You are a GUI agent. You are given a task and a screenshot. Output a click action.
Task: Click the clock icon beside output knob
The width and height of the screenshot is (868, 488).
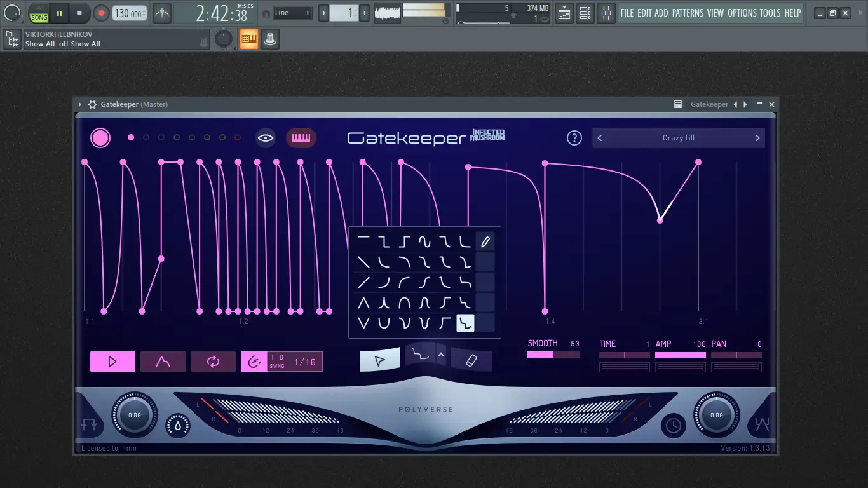(x=673, y=425)
